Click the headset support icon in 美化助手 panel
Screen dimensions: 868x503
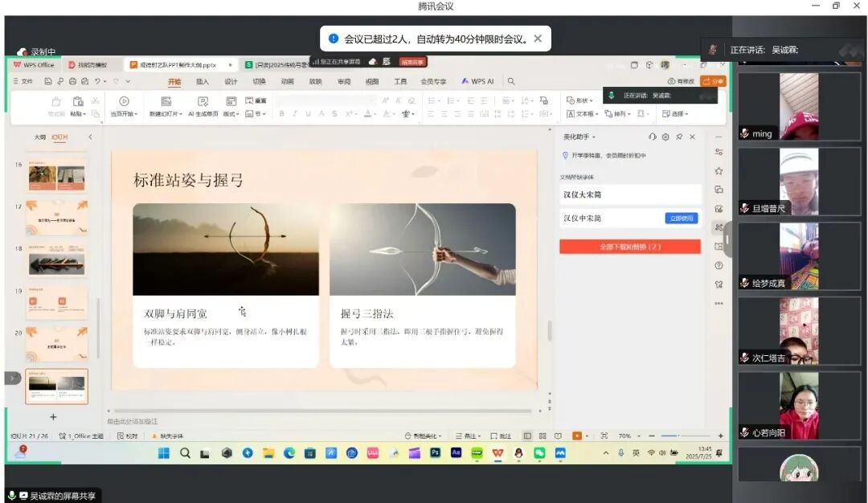[652, 137]
